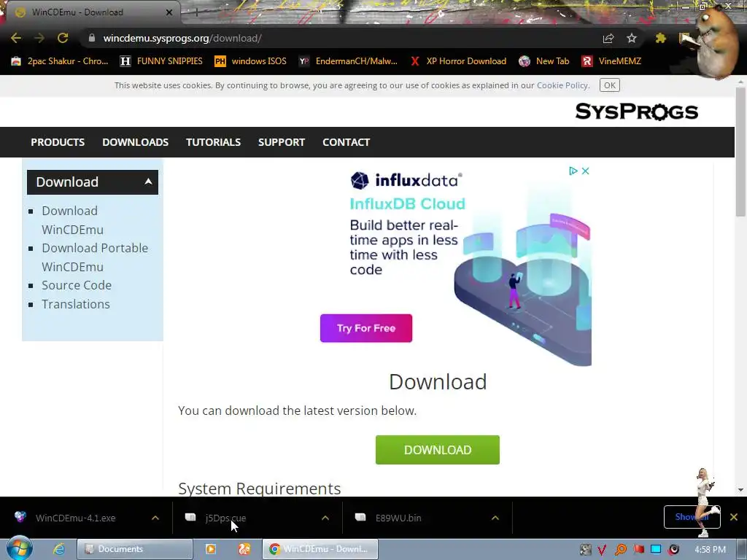
Task: Open j5Dps.cue downloaded file
Action: [225, 518]
